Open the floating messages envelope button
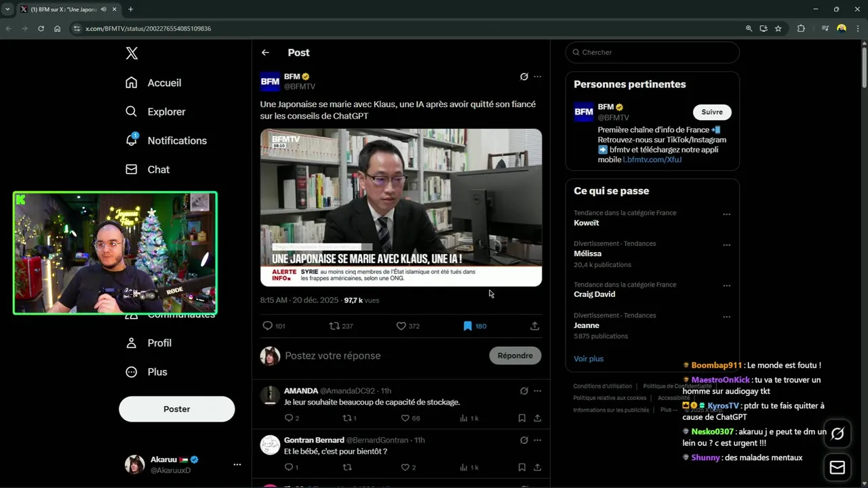868x488 pixels. point(837,468)
